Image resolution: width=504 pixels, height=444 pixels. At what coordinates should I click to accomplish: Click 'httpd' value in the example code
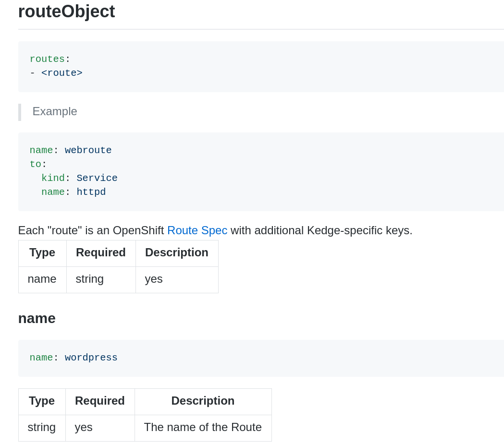pos(91,192)
